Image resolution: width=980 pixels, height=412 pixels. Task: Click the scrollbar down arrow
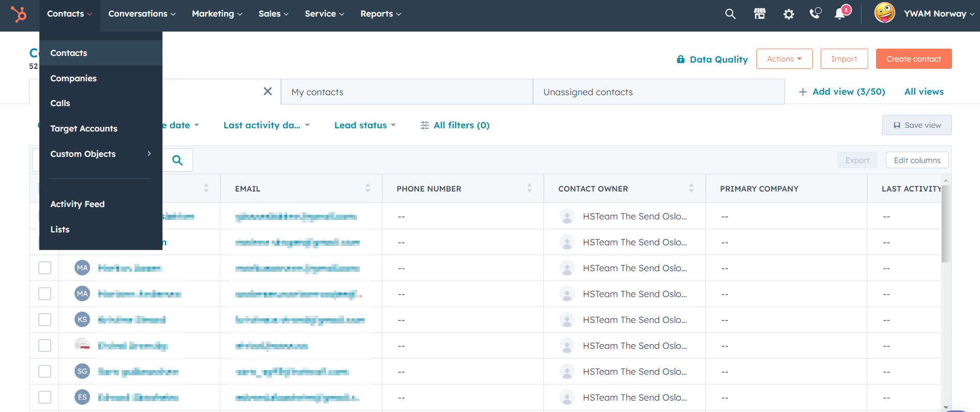pyautogui.click(x=946, y=407)
